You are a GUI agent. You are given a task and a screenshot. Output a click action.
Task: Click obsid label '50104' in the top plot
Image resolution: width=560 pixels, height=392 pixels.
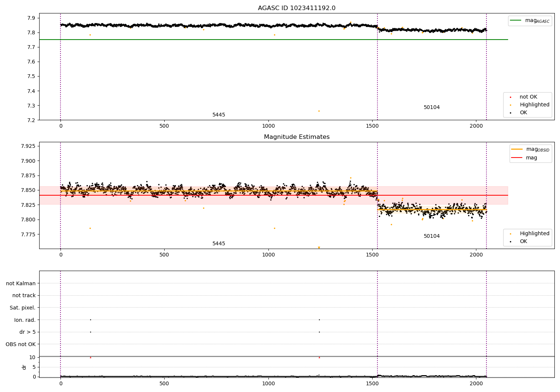click(x=432, y=108)
